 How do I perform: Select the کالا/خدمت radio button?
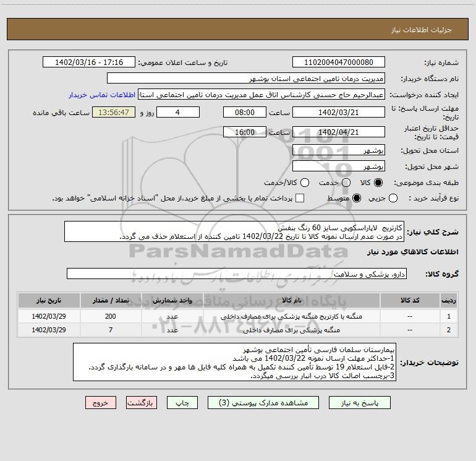click(305, 183)
